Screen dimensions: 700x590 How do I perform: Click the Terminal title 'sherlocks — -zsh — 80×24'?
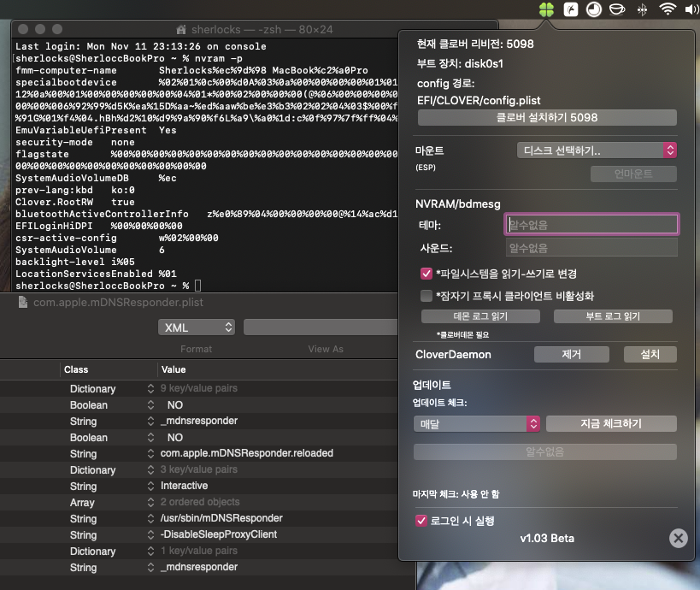click(262, 29)
